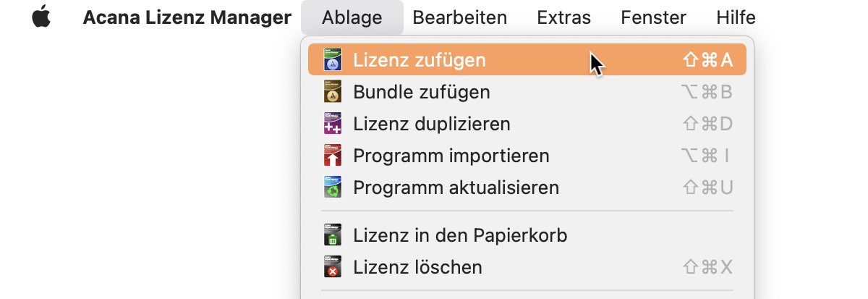Choose Programm aktualisieren from the list

click(x=527, y=188)
